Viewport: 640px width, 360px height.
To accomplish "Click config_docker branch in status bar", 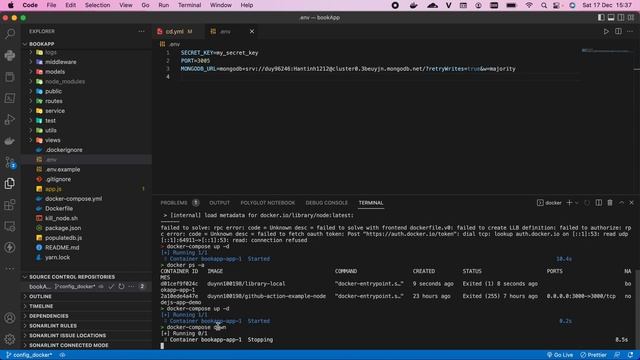I will [x=29, y=355].
